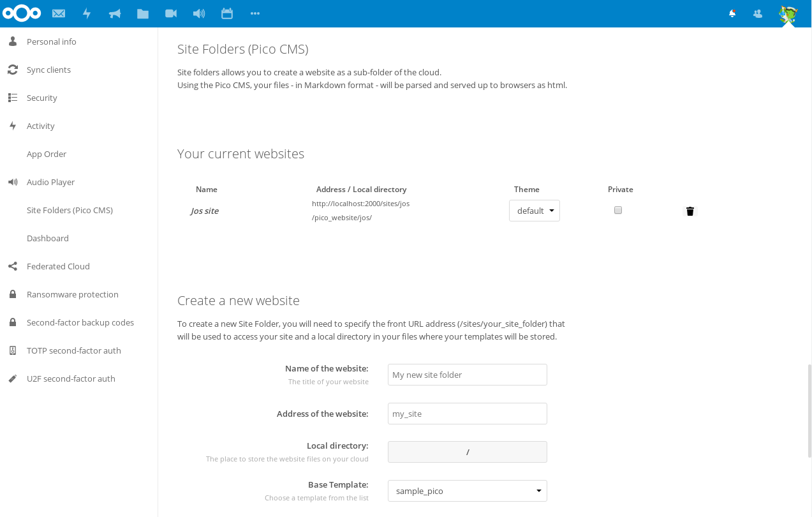The width and height of the screenshot is (812, 517).
Task: Open Nextcloud home via the logo
Action: 22,13
